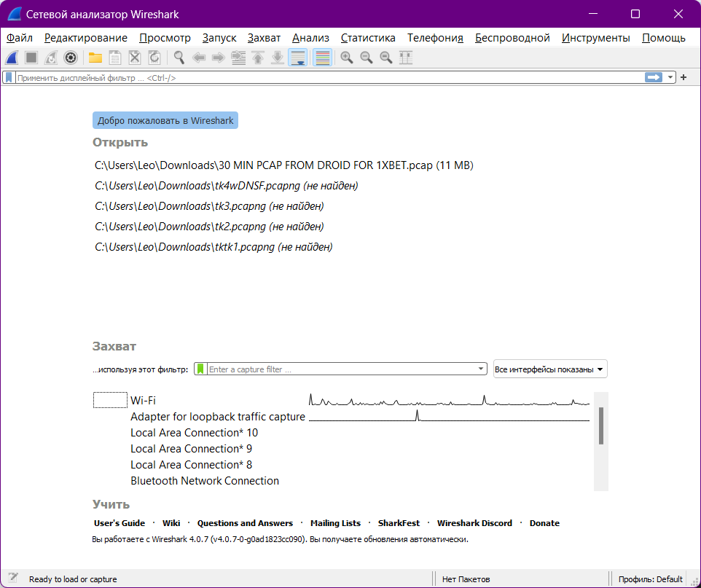
Task: Open expert info icon in status bar
Action: (13, 579)
